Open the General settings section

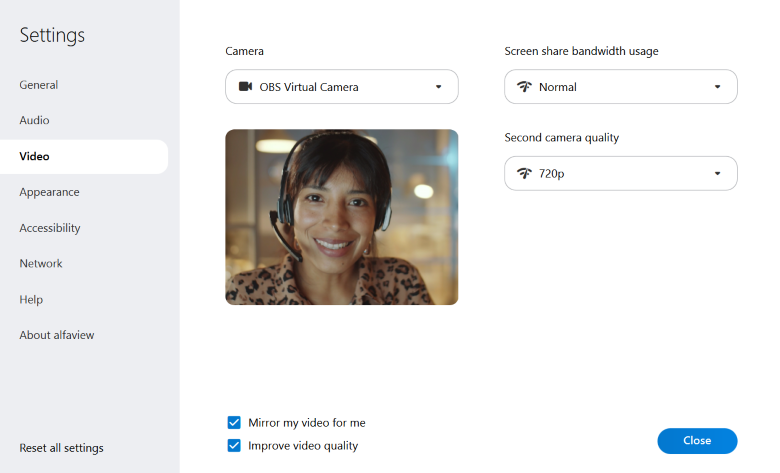39,85
